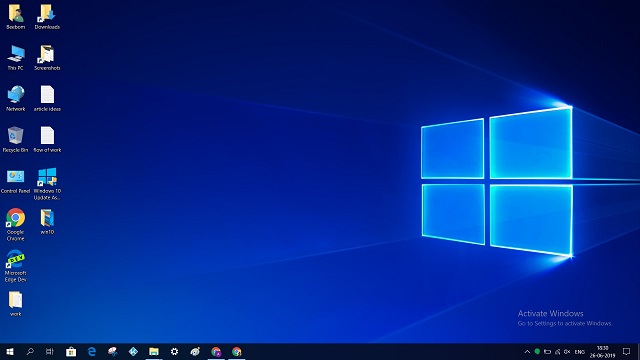Switch to Chrome with purple profile badge
640x360 pixels.
click(216, 351)
